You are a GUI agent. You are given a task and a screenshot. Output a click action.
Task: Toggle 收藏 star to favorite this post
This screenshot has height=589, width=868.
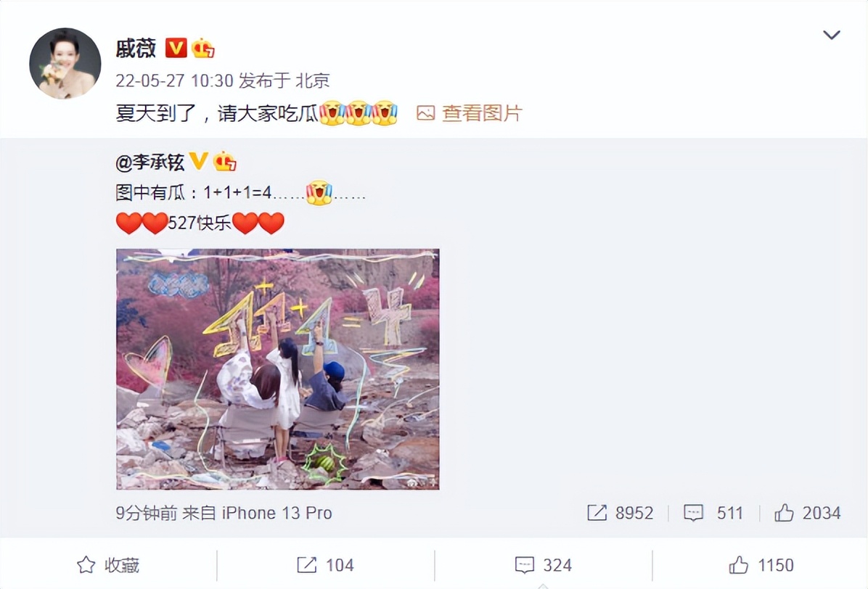[108, 565]
